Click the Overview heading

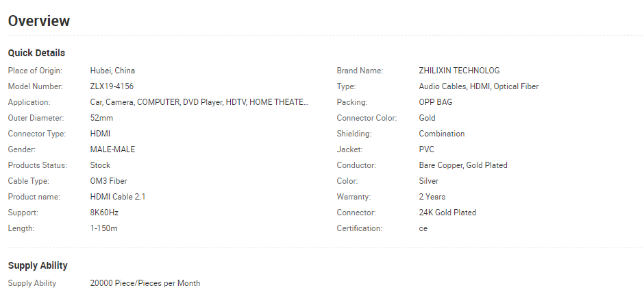tap(39, 21)
